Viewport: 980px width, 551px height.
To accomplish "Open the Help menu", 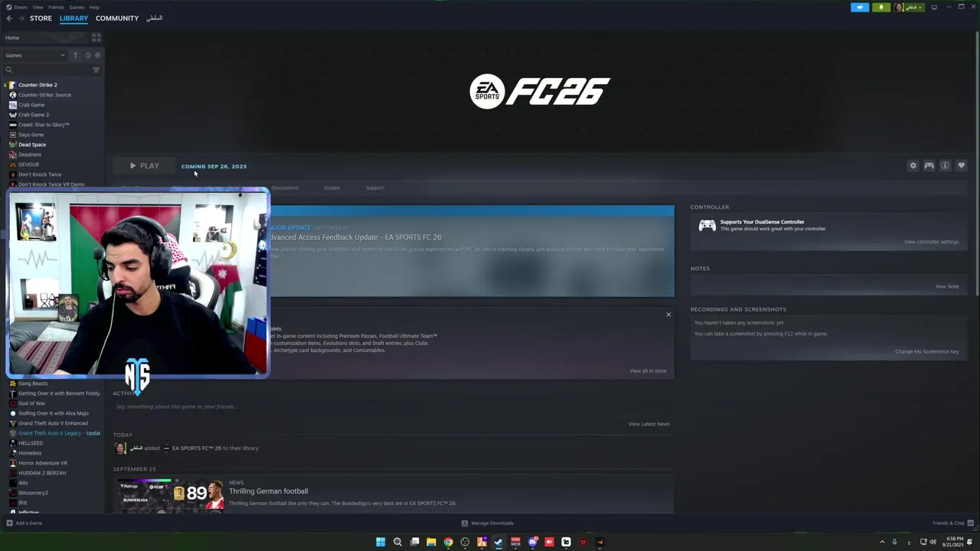I will click(x=94, y=7).
